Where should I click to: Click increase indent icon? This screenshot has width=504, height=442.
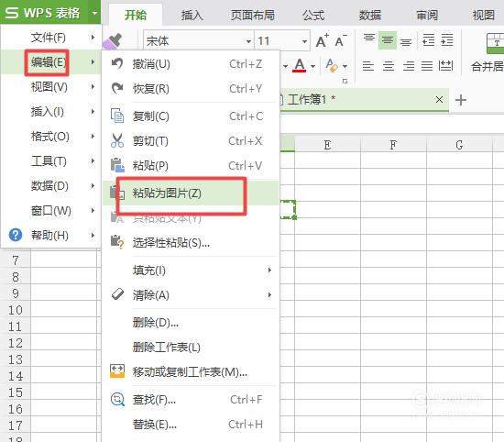click(x=447, y=40)
